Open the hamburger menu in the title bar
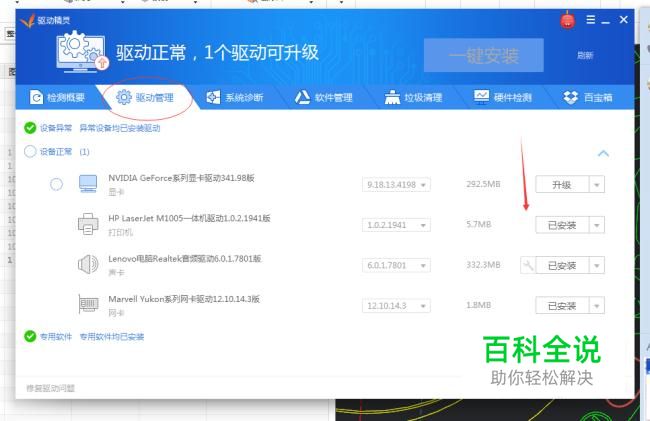 coord(591,19)
